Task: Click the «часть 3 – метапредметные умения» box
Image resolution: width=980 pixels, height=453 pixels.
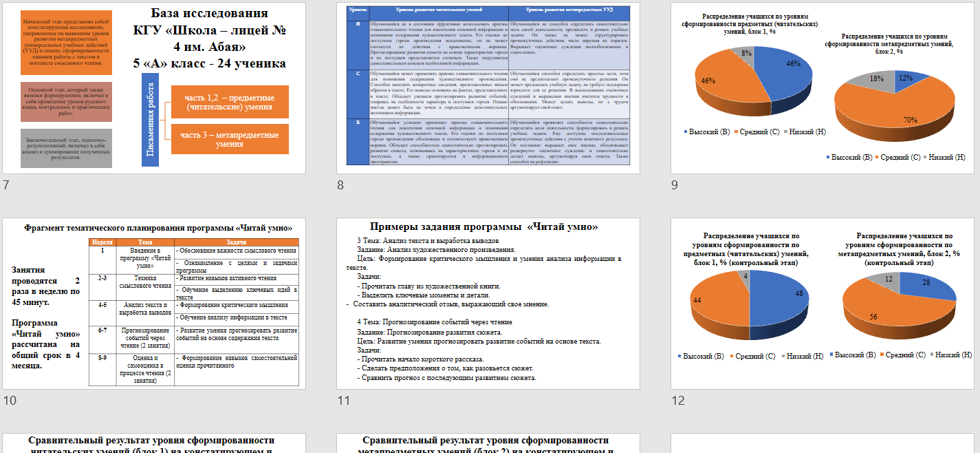Action: click(230, 139)
